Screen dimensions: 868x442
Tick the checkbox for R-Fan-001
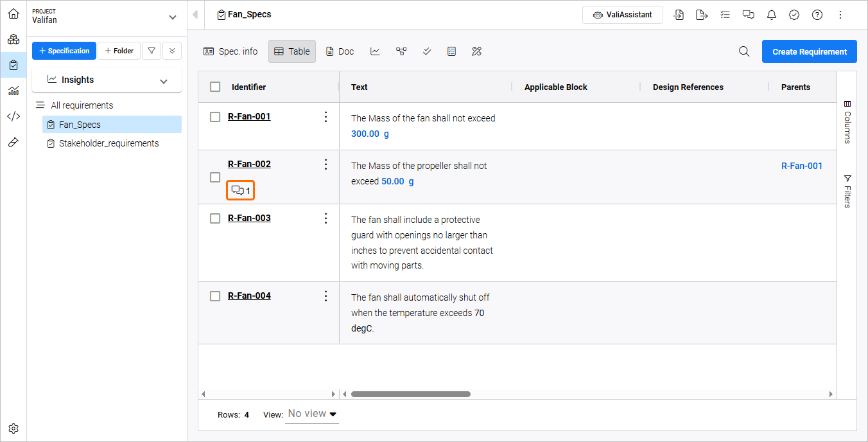(216, 116)
